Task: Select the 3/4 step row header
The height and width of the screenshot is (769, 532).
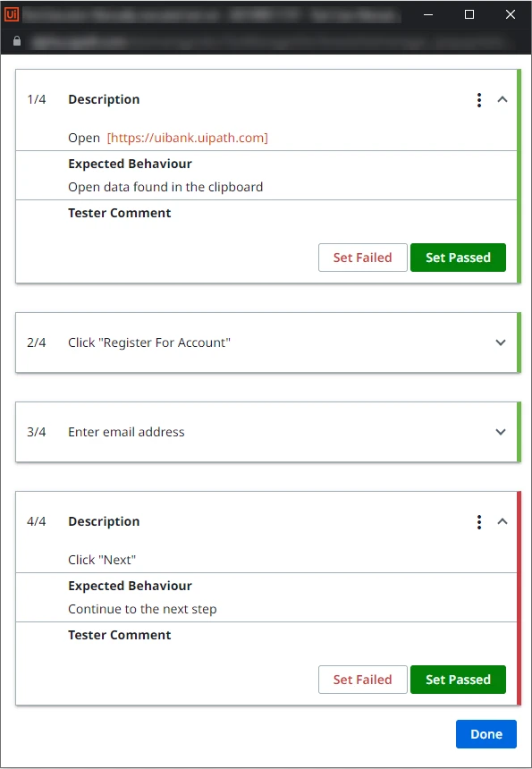Action: pos(266,432)
